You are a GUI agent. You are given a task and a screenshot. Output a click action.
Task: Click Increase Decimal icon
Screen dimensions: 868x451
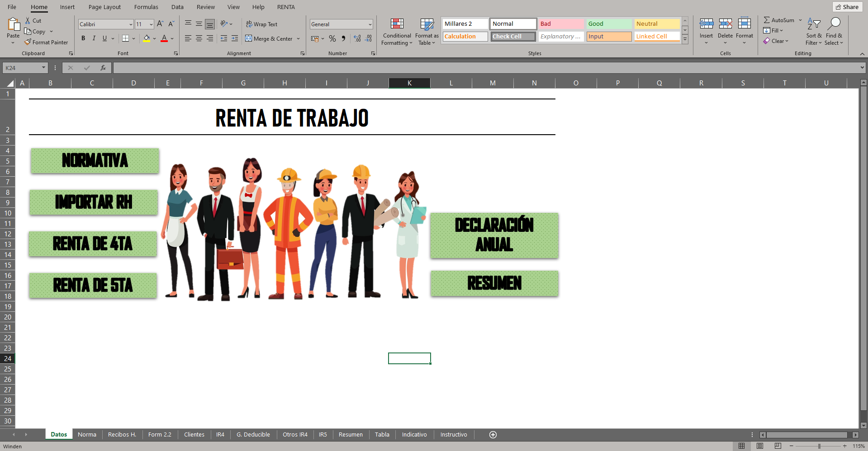click(x=357, y=38)
